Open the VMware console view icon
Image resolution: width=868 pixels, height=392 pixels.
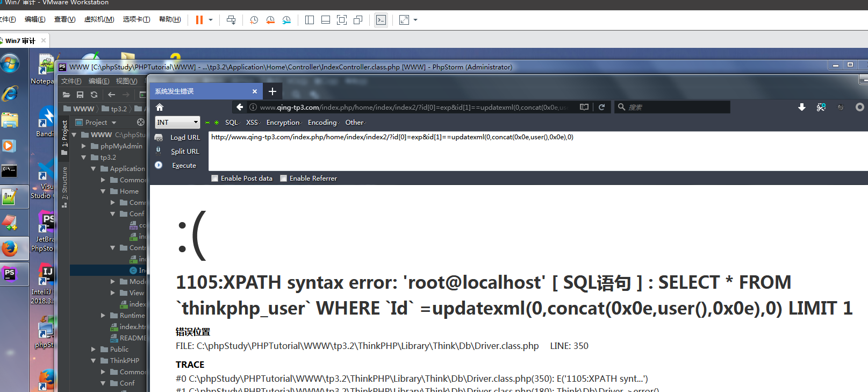pos(381,20)
